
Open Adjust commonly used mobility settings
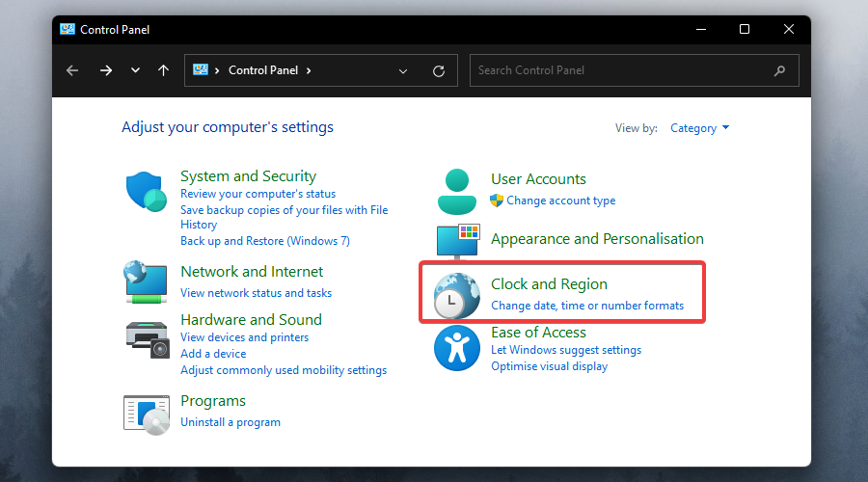[x=284, y=370]
